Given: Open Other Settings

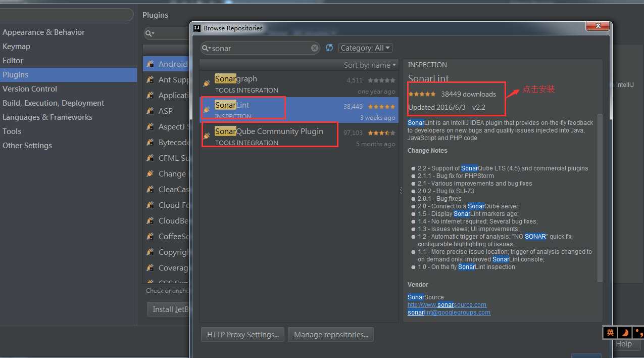Looking at the screenshot, I should click(27, 145).
